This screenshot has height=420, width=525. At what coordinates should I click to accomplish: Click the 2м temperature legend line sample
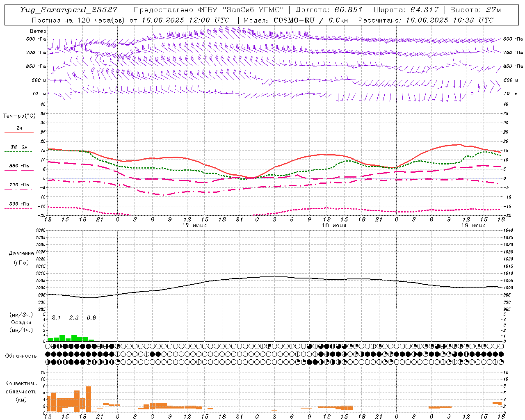19,133
